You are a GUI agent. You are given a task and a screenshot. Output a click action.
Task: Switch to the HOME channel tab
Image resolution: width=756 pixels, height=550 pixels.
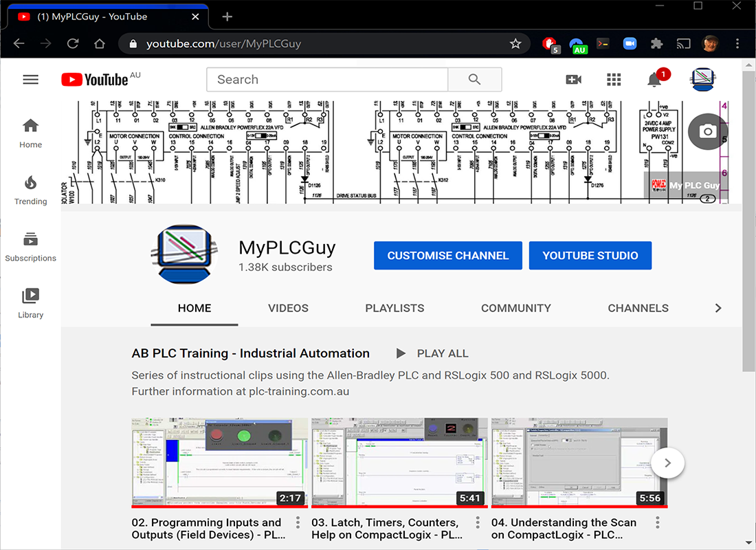(194, 308)
